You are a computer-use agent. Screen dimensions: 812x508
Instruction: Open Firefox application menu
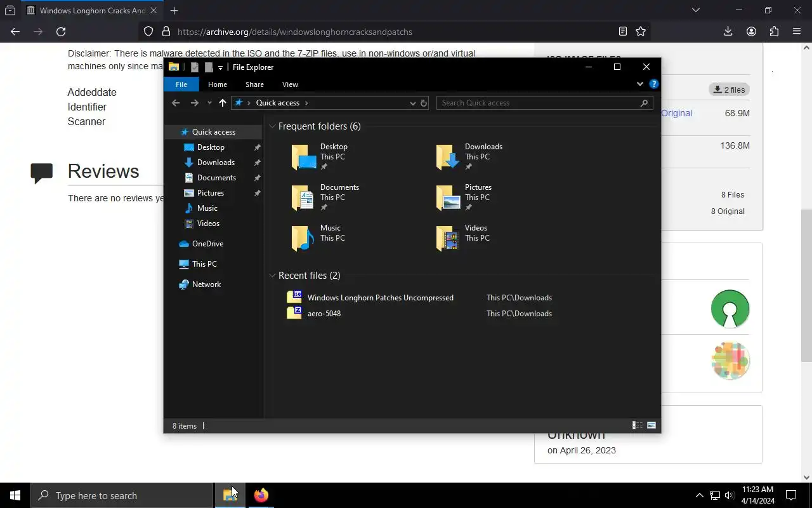tap(797, 32)
